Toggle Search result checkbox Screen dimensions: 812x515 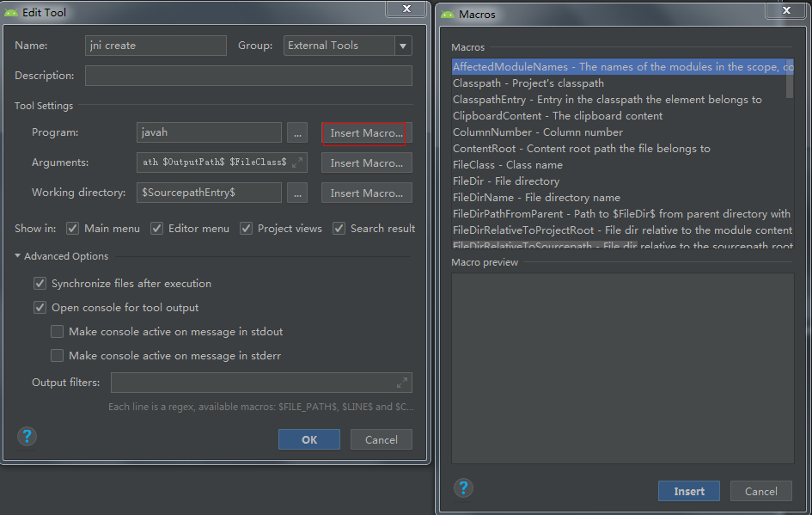coord(339,229)
